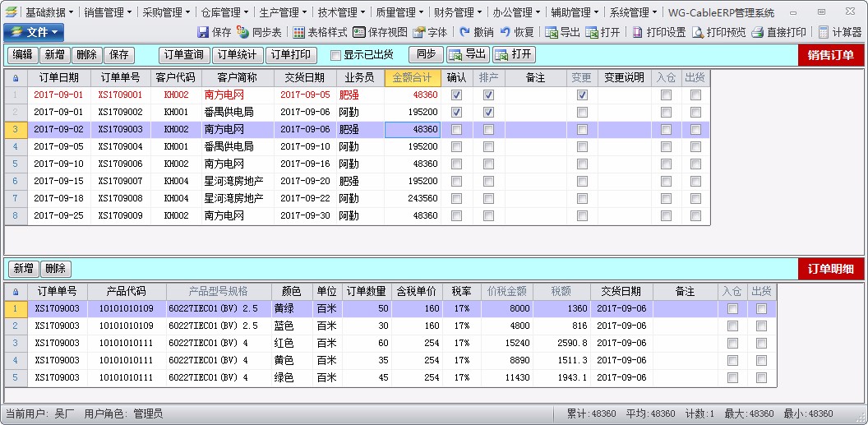Viewport: 868px width, 425px height.
Task: Click the 恢复 redo icon
Action: pos(505,32)
